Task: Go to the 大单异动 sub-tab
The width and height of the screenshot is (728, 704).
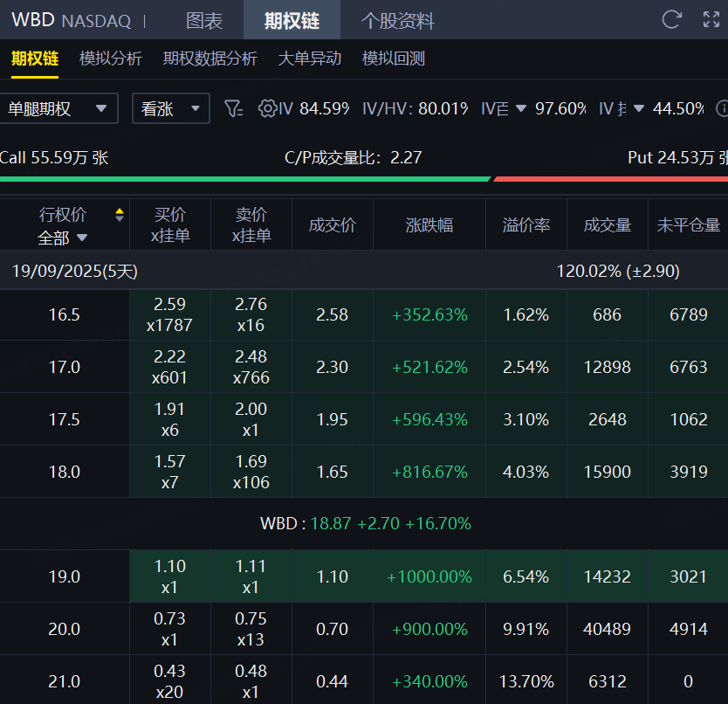Action: [309, 59]
